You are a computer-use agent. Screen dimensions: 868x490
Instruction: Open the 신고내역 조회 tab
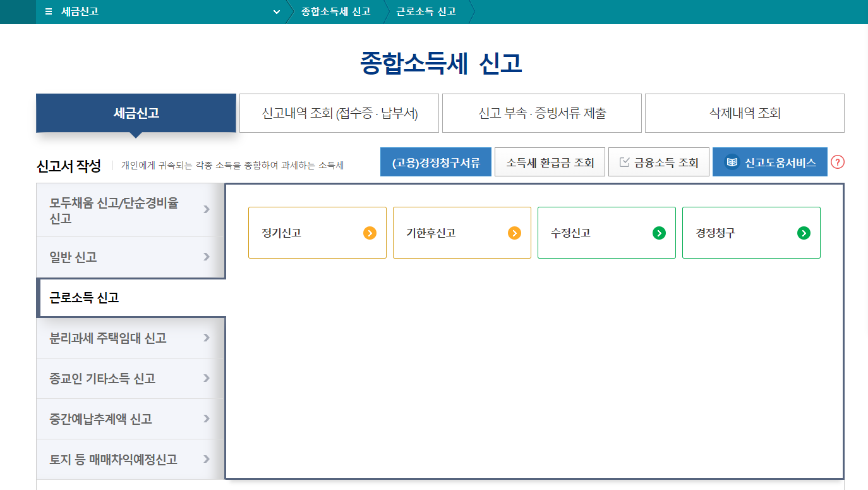click(339, 113)
